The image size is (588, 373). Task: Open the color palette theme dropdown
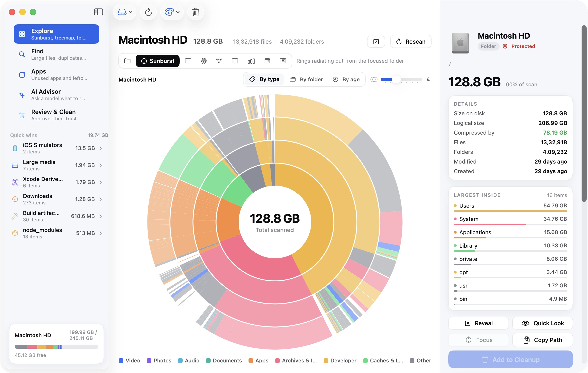[172, 12]
